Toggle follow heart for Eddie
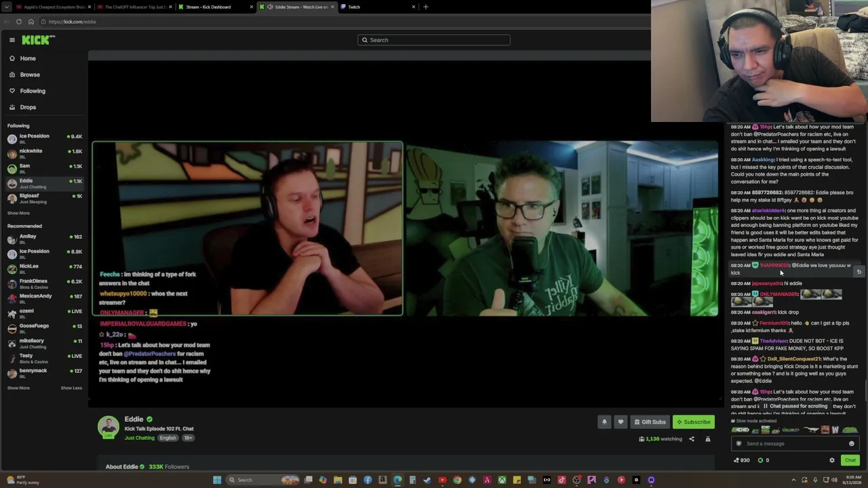The width and height of the screenshot is (868, 488). click(x=620, y=422)
